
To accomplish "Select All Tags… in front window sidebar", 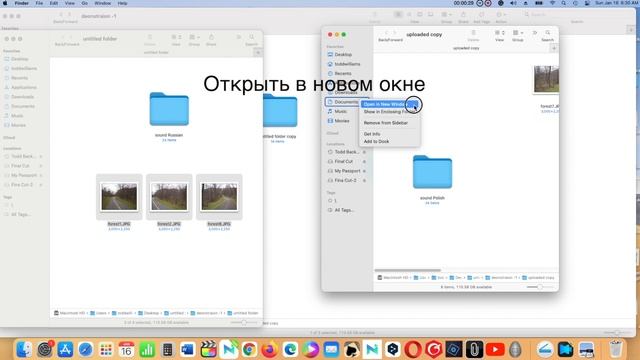I will (344, 210).
